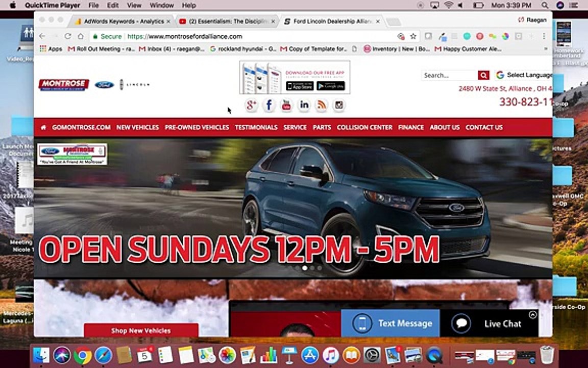Click the Raegan profile button
The height and width of the screenshot is (368, 588).
pos(532,20)
